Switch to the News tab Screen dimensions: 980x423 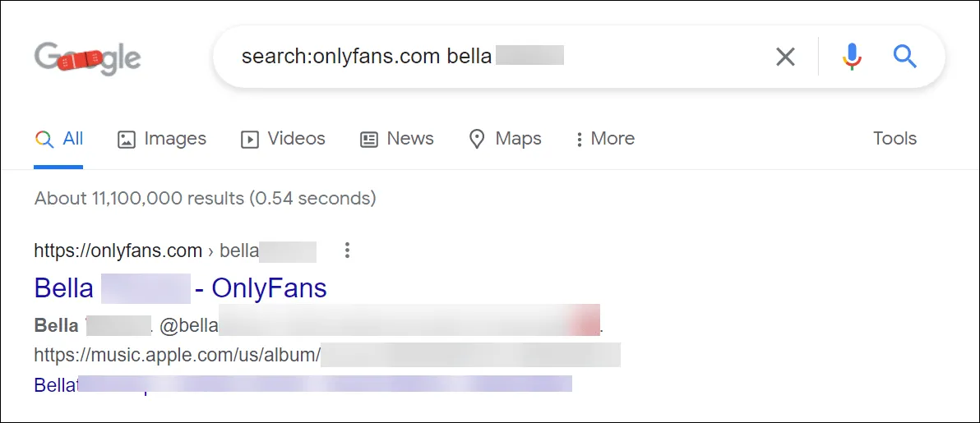409,139
